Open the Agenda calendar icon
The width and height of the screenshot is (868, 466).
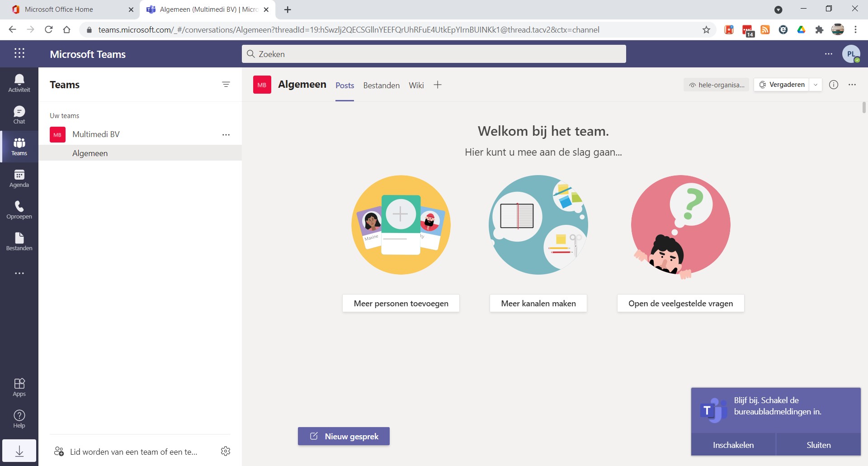tap(19, 178)
